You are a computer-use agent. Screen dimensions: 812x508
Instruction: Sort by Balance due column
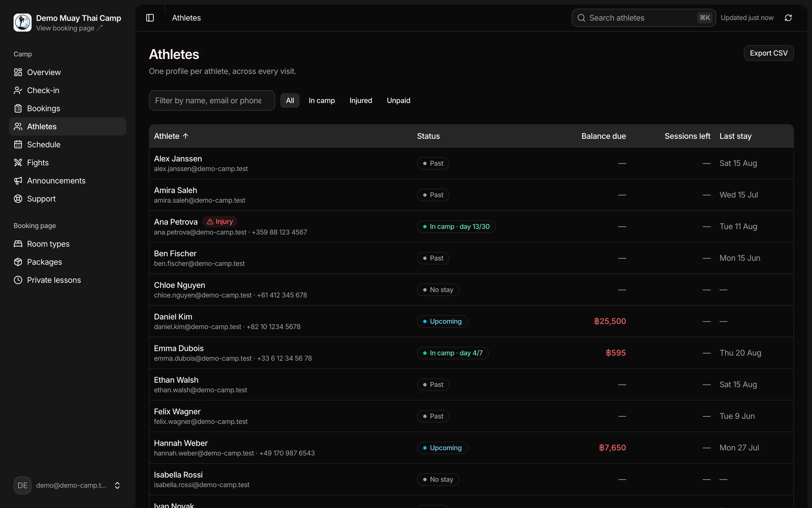604,136
